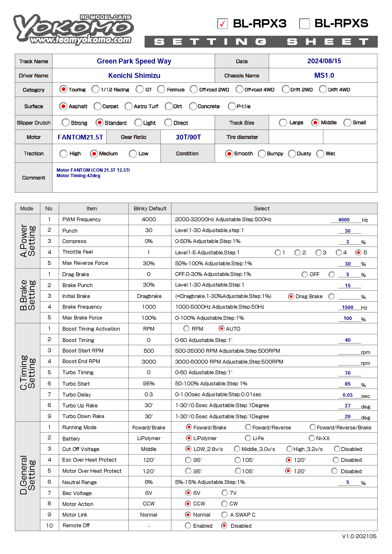Uncheck the BL-RPX3 checkbox
The height and width of the screenshot is (554, 392).
coord(222,24)
